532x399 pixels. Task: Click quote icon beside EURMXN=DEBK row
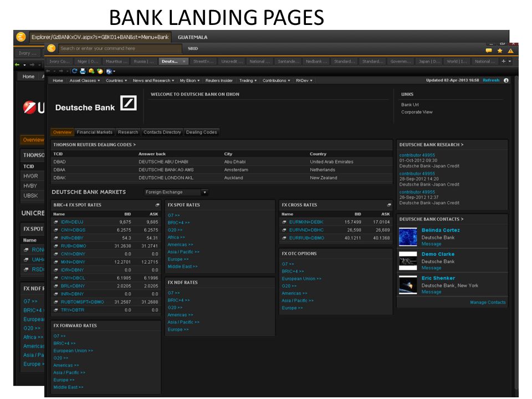(x=284, y=222)
